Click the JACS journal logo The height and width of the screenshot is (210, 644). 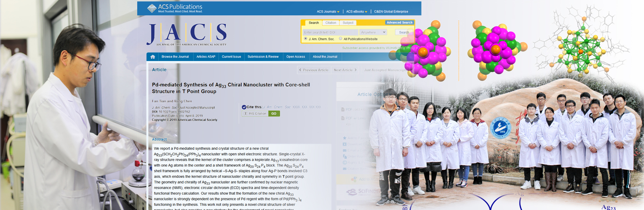(187, 35)
